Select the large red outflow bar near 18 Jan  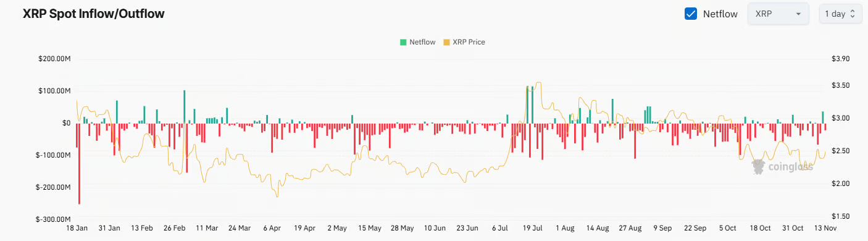(79, 164)
